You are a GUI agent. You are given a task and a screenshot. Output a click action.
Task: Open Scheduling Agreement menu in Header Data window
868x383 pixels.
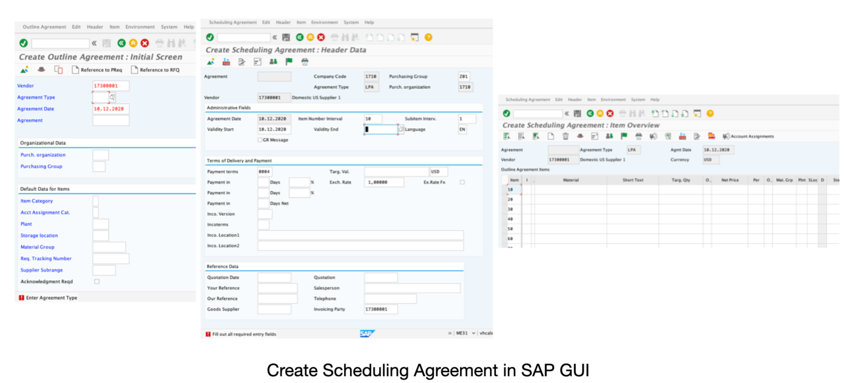coord(233,22)
